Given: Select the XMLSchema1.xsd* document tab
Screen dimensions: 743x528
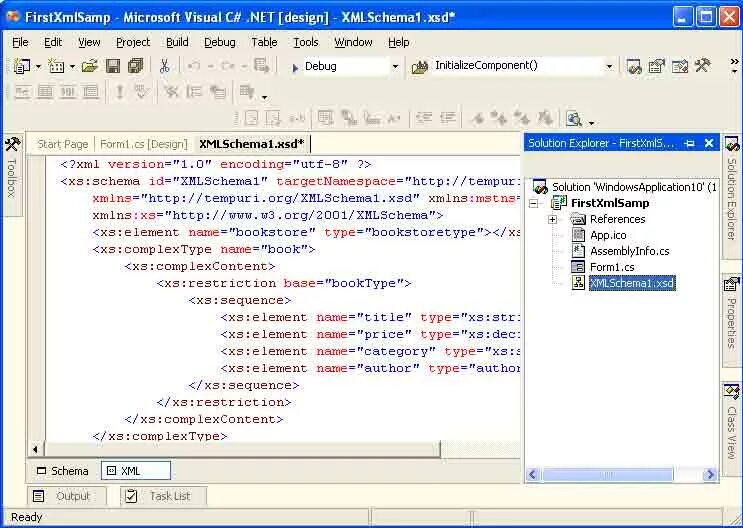Looking at the screenshot, I should tap(252, 144).
